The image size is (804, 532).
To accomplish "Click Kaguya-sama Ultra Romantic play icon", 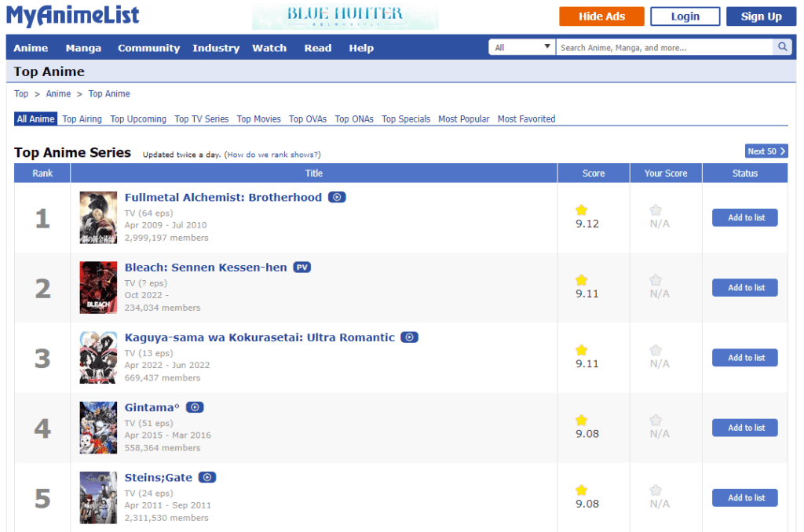I will click(x=409, y=337).
